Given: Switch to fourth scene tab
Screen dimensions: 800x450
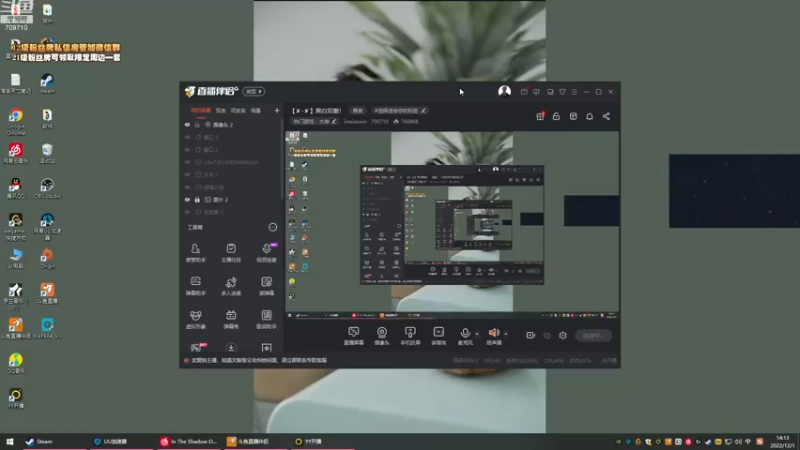Looking at the screenshot, I should 256,111.
